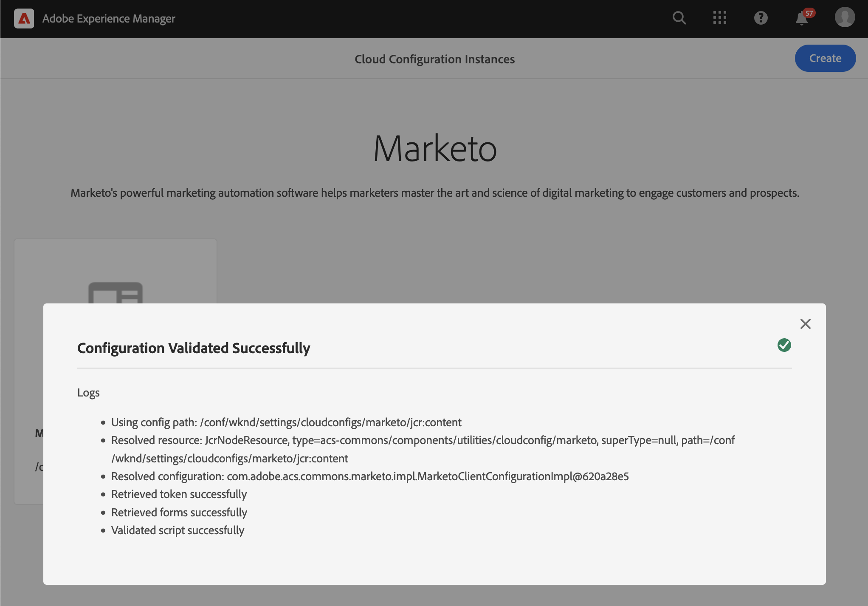Click the page template icon on card

pyautogui.click(x=115, y=293)
